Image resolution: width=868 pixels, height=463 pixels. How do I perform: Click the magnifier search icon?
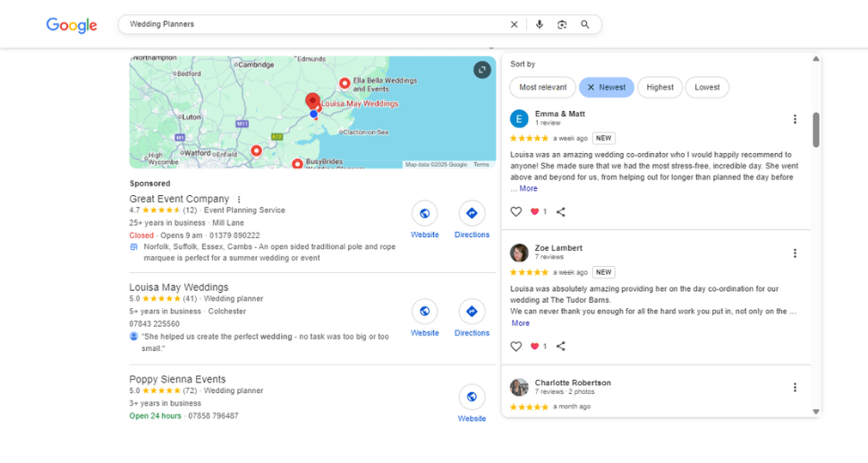point(584,24)
